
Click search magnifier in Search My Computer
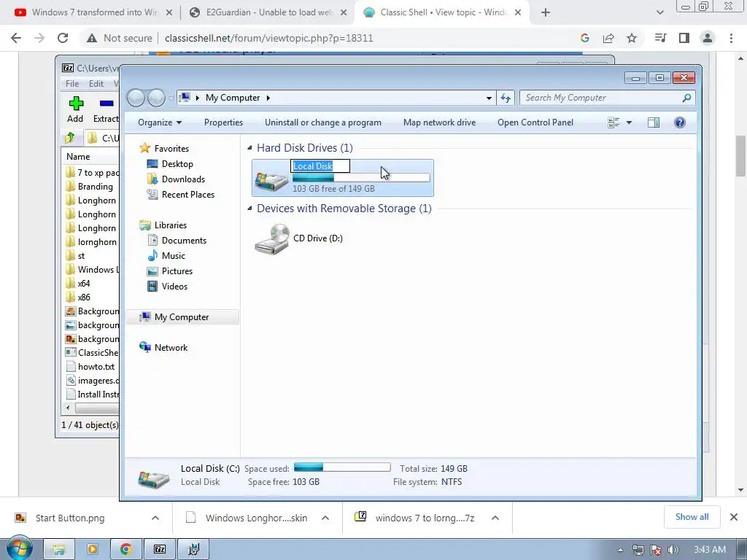click(686, 98)
